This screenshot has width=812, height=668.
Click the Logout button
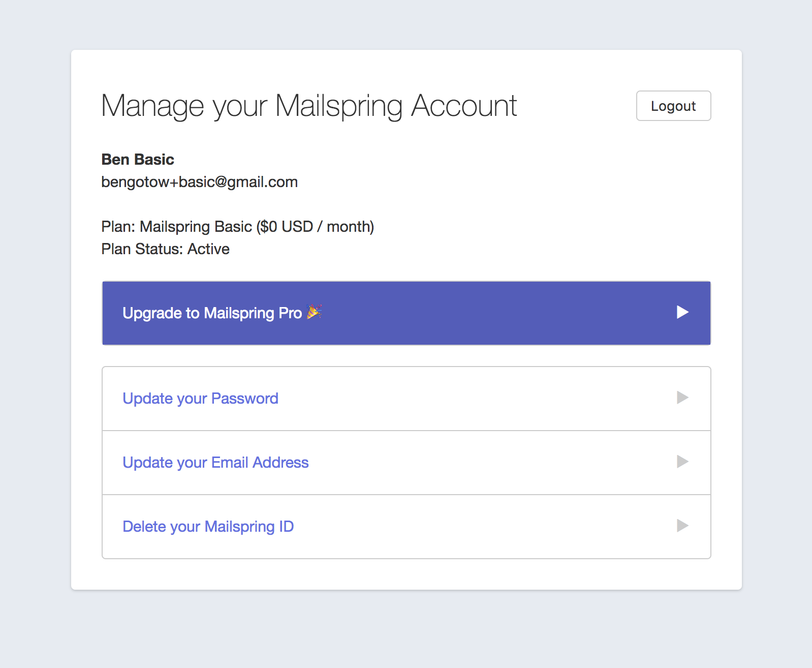pyautogui.click(x=673, y=106)
